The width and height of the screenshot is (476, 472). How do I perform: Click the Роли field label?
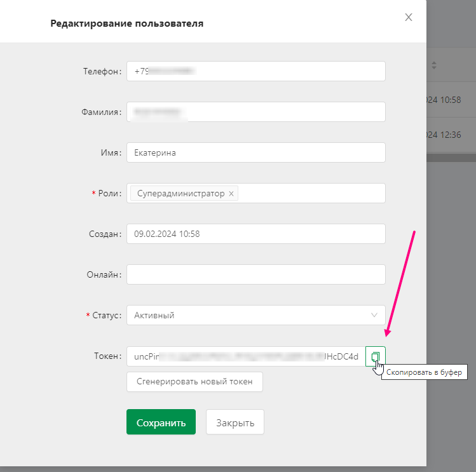[x=109, y=193]
